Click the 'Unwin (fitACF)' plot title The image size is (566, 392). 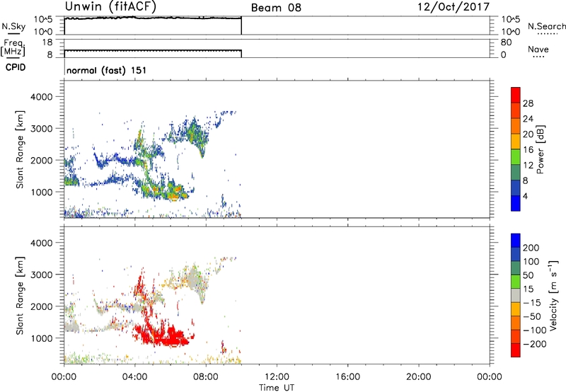click(x=110, y=6)
